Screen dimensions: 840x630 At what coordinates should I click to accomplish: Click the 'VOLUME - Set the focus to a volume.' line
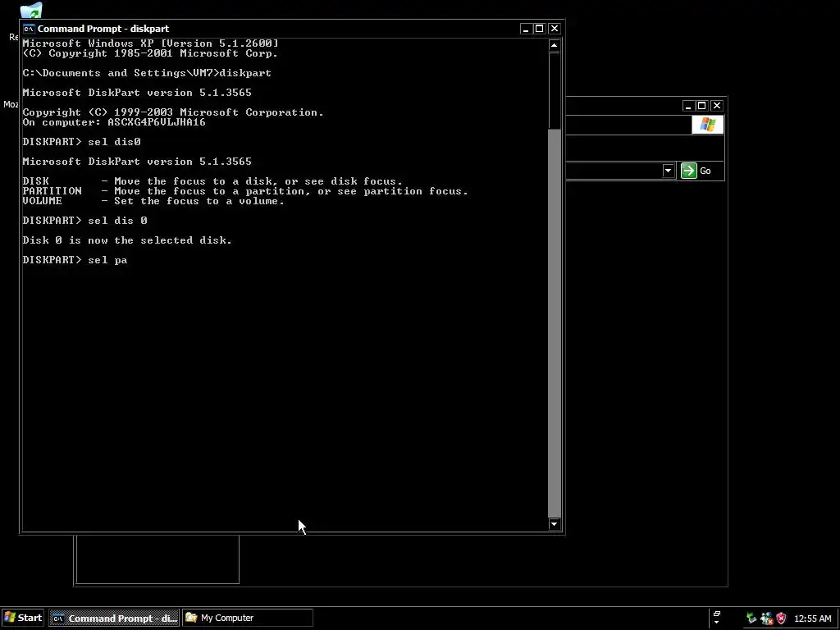coord(153,201)
